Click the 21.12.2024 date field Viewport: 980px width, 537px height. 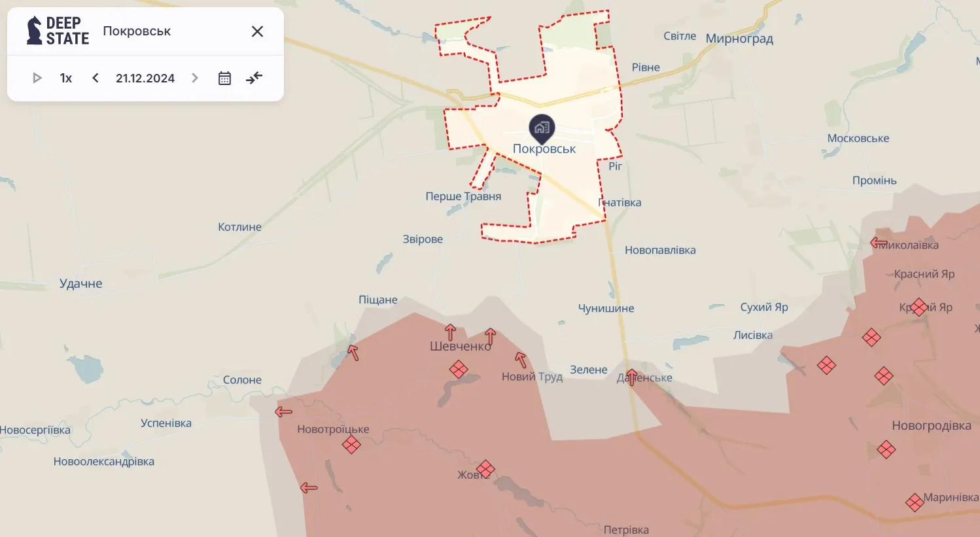145,78
